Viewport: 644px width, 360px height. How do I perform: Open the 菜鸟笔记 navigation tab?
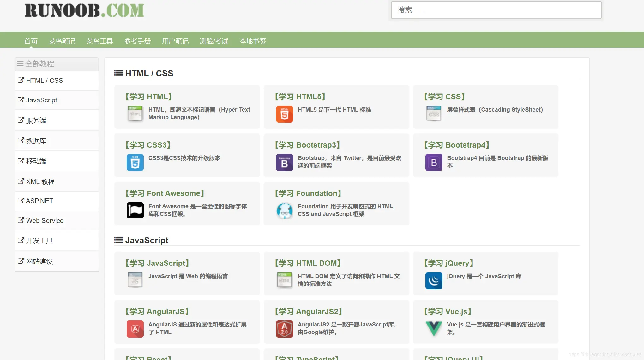point(62,41)
